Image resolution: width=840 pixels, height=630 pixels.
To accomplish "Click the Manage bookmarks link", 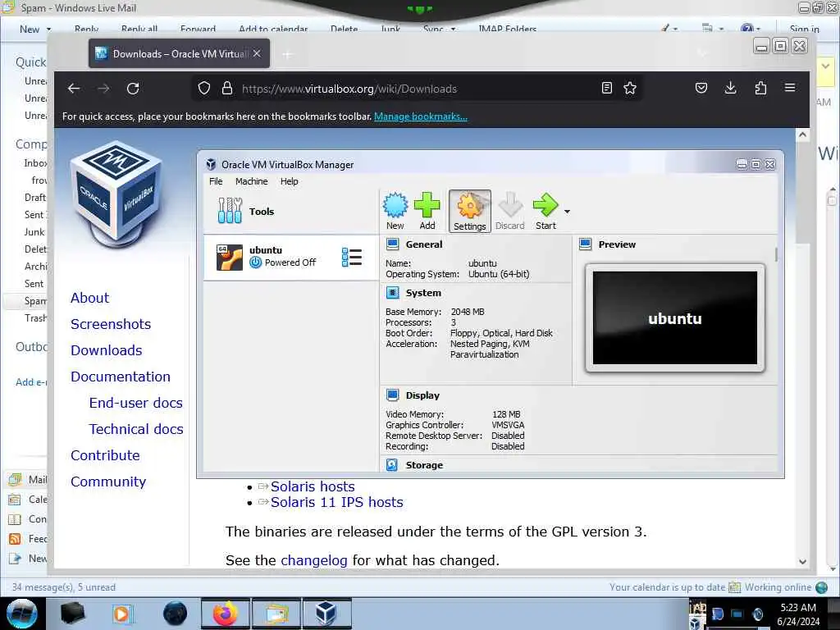I will [x=421, y=116].
